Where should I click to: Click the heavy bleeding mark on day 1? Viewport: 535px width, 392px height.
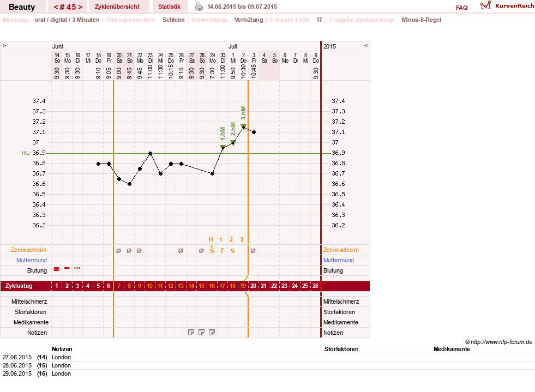coord(57,269)
